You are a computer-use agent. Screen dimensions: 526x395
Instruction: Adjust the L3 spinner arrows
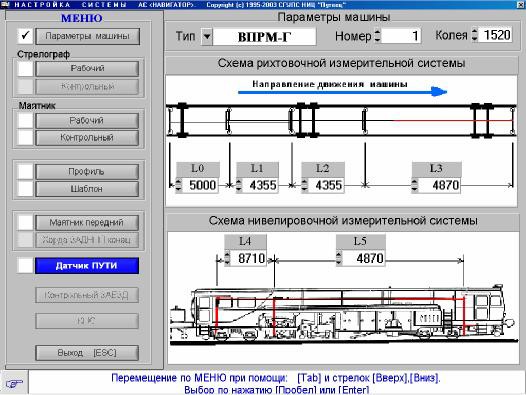[x=415, y=185]
